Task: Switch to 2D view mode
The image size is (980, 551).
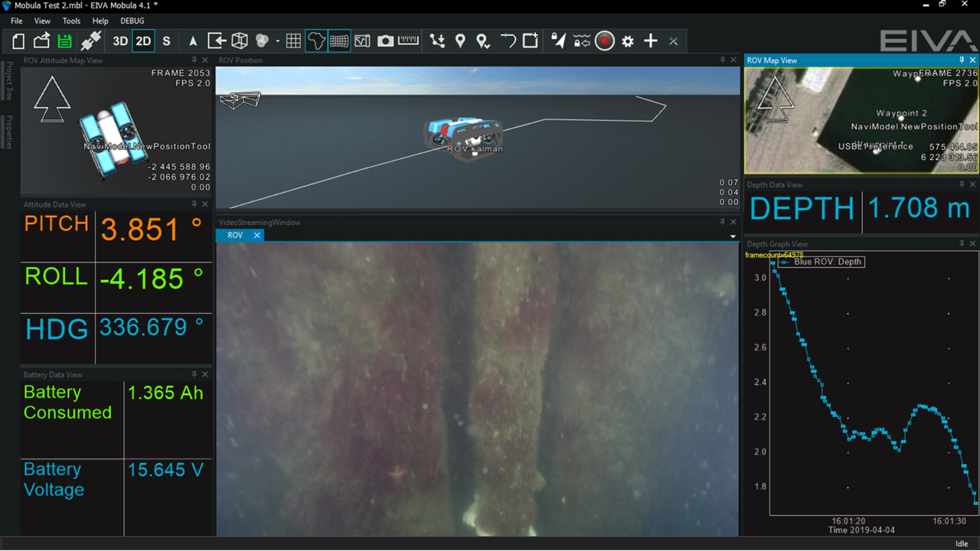Action: coord(143,41)
